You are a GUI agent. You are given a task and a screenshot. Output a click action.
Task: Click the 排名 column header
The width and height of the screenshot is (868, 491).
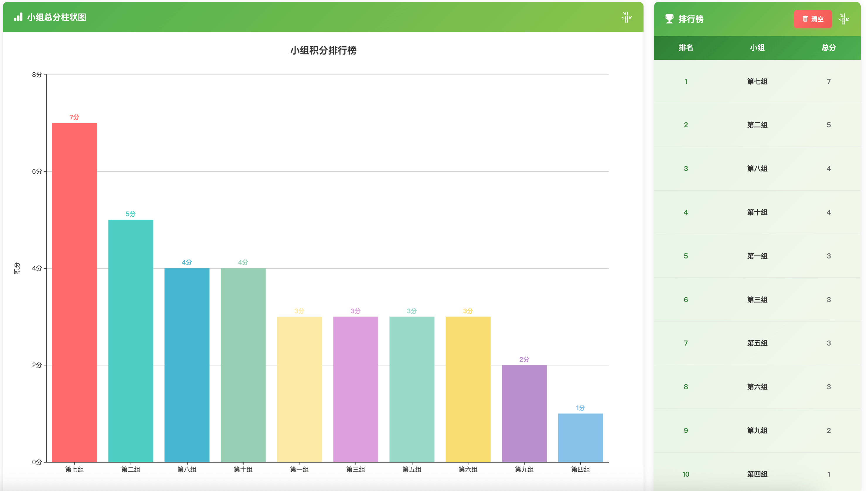pos(685,48)
